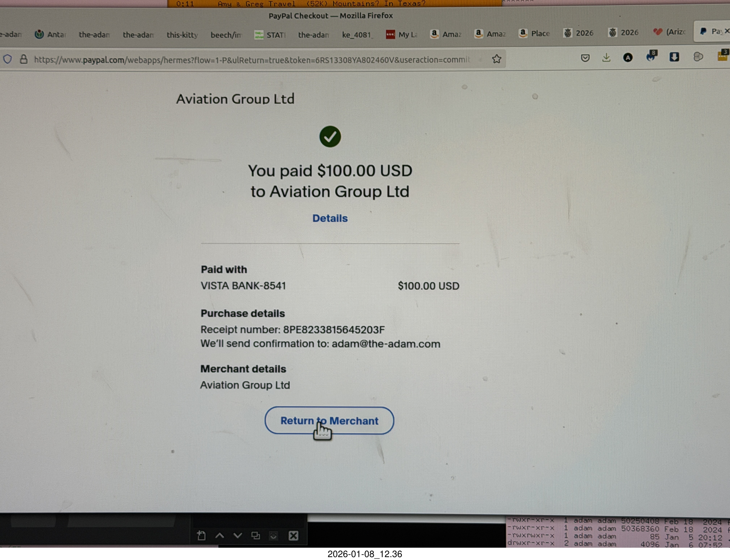Click the tracking protection shield icon

[x=7, y=59]
